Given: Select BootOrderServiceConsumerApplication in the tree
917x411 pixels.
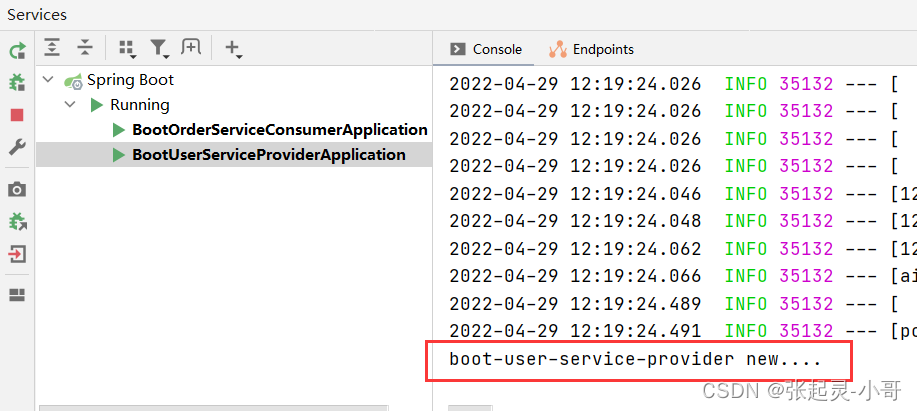Looking at the screenshot, I should pyautogui.click(x=279, y=130).
